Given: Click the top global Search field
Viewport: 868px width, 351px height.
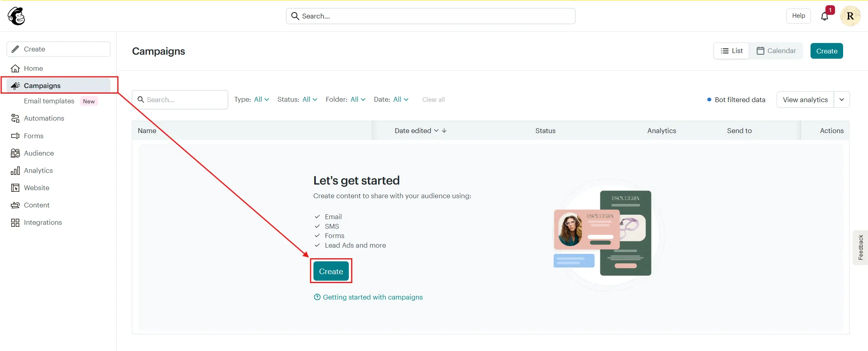Looking at the screenshot, I should 431,16.
